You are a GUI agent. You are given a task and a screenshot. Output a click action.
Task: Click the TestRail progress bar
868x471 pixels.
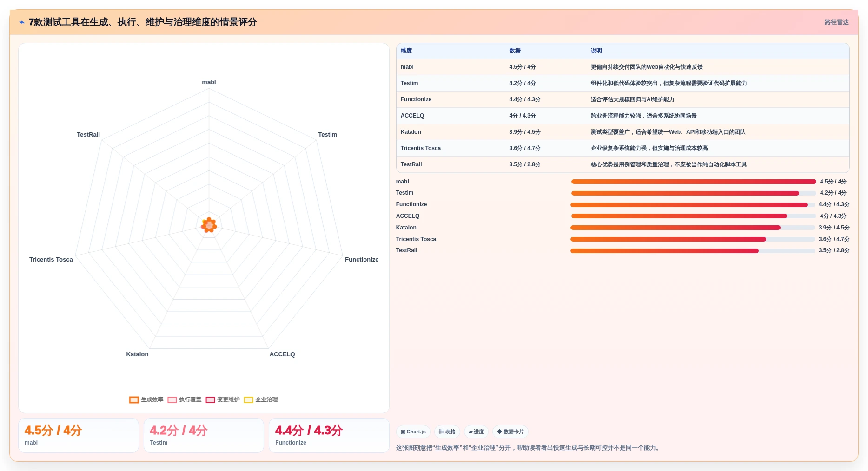click(693, 251)
